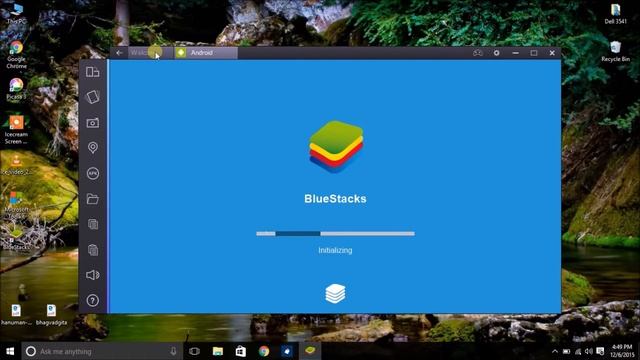The height and width of the screenshot is (360, 640).
Task: Open the Store icon on taskbar
Action: coord(241,351)
